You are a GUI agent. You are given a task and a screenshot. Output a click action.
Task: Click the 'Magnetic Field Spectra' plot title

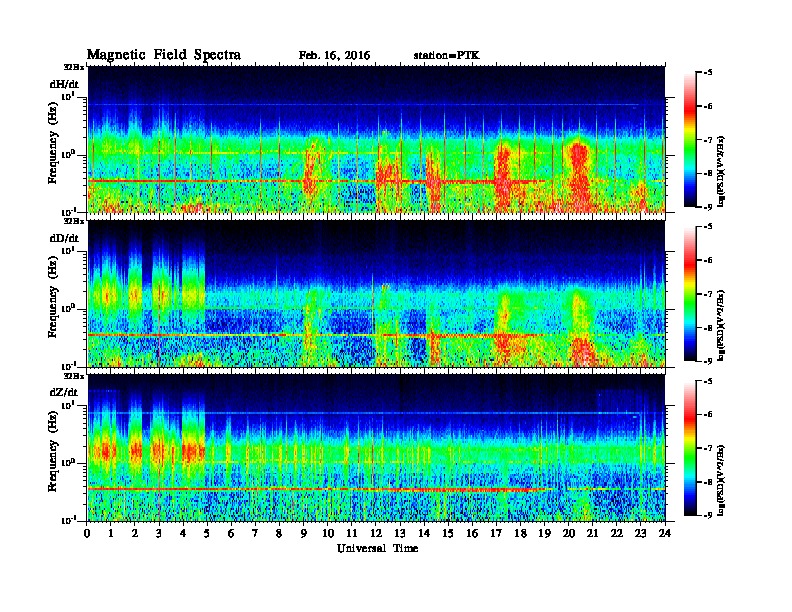(x=164, y=55)
